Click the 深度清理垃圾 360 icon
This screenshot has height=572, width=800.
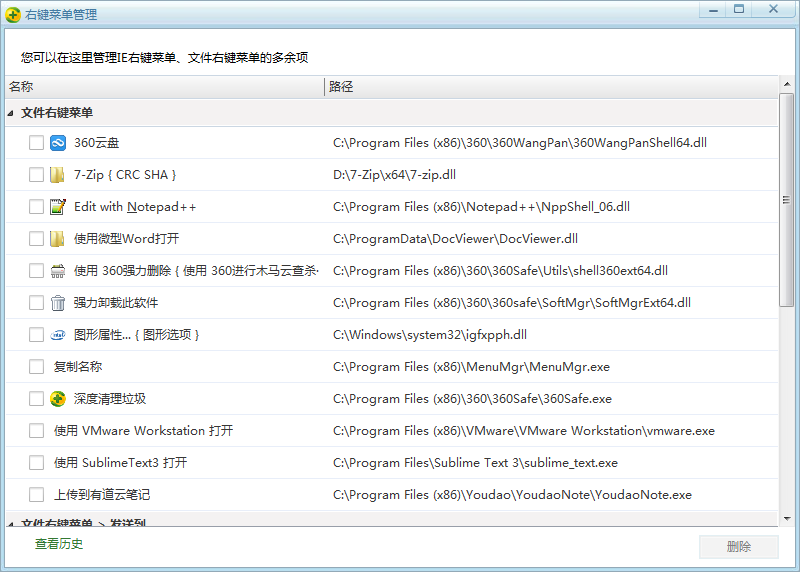58,399
